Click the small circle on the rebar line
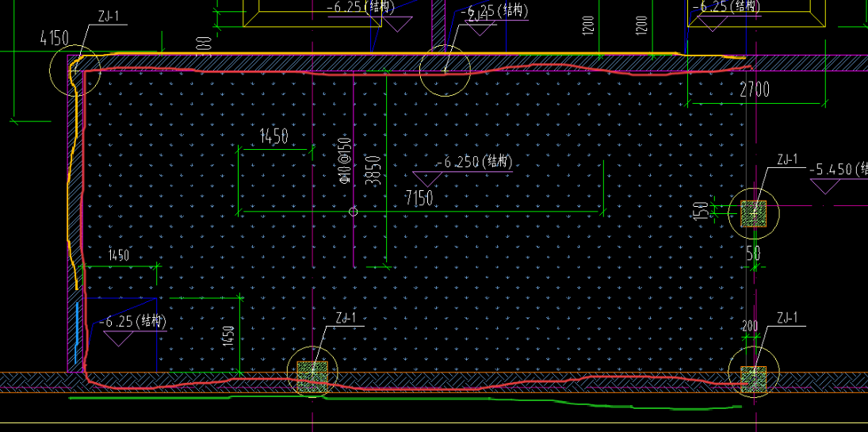 click(354, 212)
